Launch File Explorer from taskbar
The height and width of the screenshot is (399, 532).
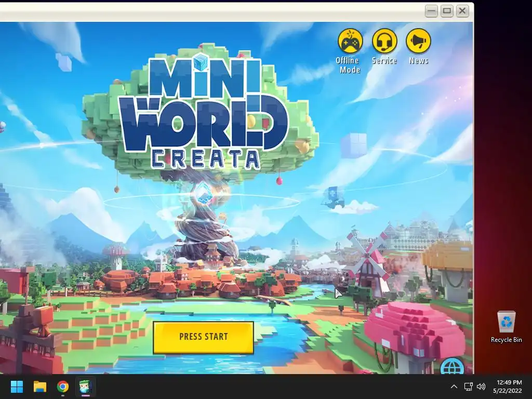[x=39, y=387]
